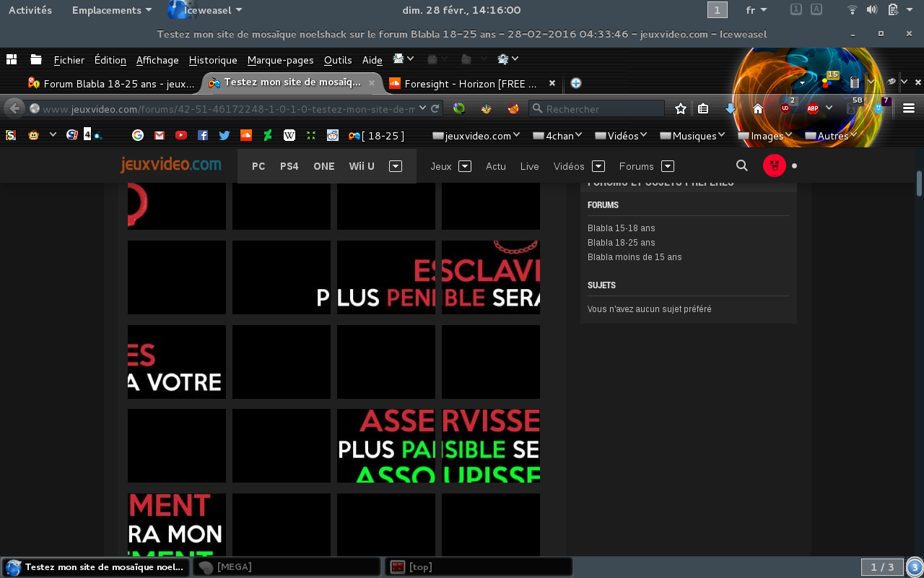The height and width of the screenshot is (578, 924).
Task: Click the Live link in site header
Action: tap(530, 165)
